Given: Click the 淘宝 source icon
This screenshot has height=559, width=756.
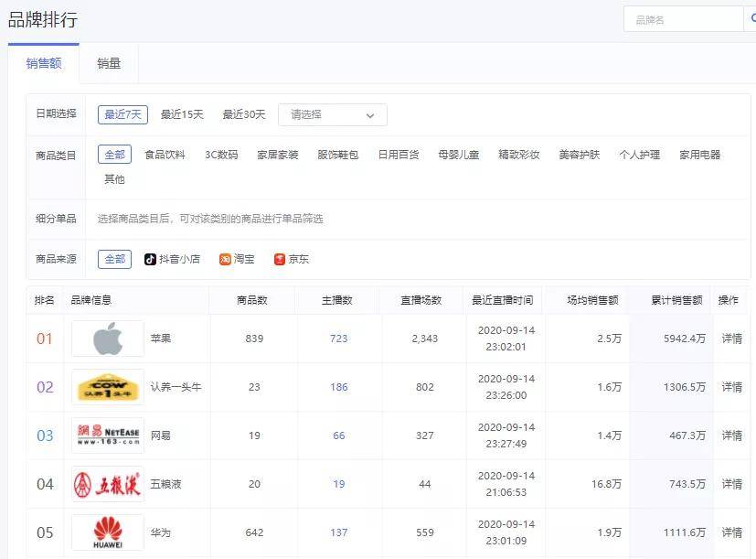Looking at the screenshot, I should click(225, 259).
